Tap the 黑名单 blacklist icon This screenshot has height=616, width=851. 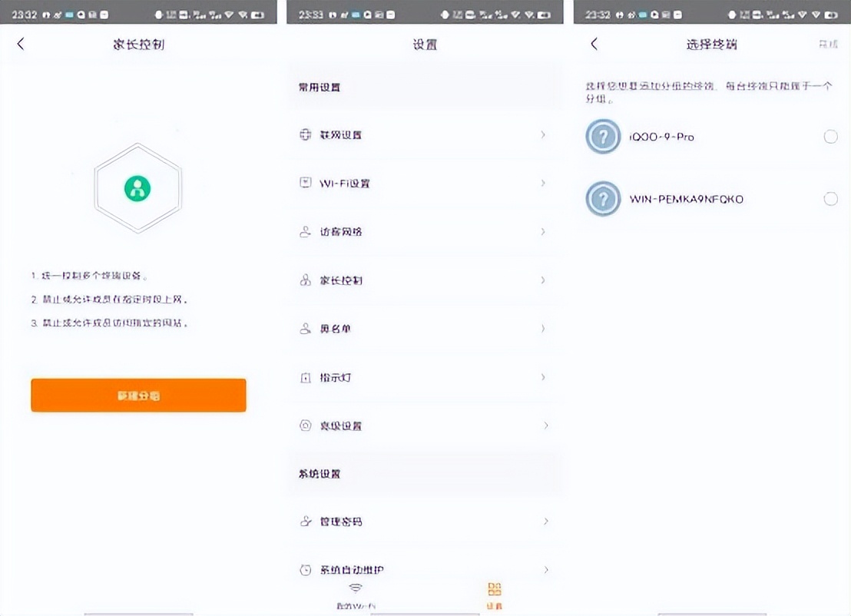(x=305, y=328)
